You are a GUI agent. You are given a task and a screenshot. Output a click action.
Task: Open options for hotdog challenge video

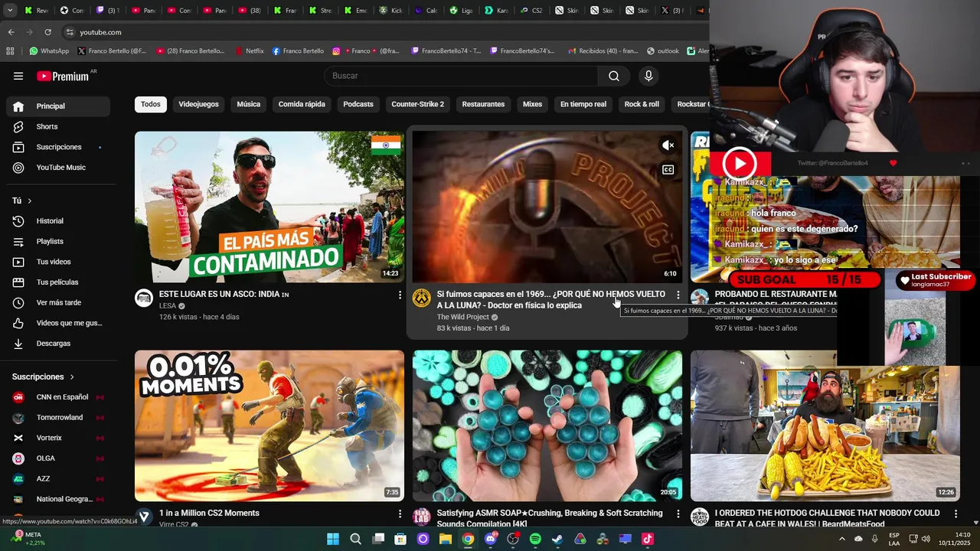tap(955, 514)
